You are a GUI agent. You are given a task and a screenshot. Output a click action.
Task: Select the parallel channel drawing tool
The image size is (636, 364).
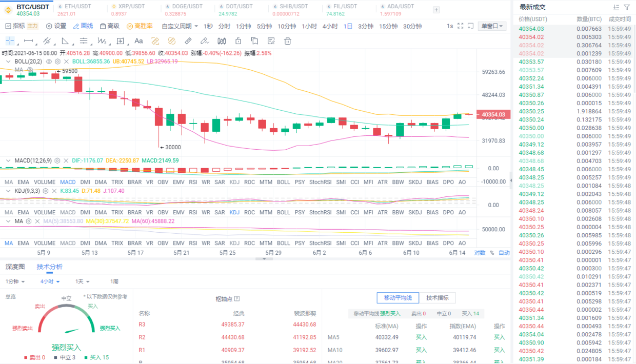click(47, 41)
